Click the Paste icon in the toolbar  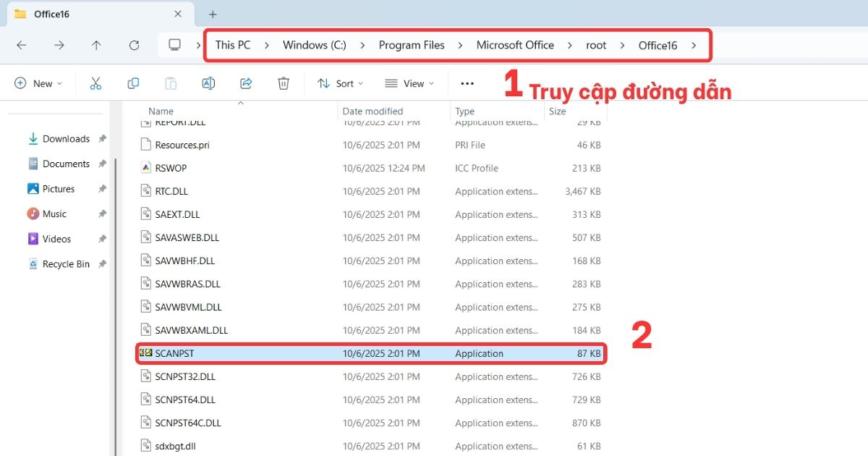[171, 83]
